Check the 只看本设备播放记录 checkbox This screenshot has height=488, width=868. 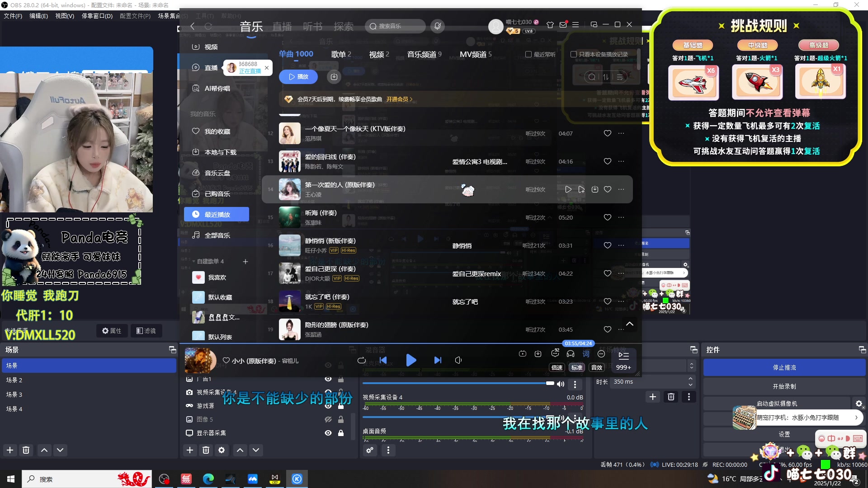click(x=574, y=54)
